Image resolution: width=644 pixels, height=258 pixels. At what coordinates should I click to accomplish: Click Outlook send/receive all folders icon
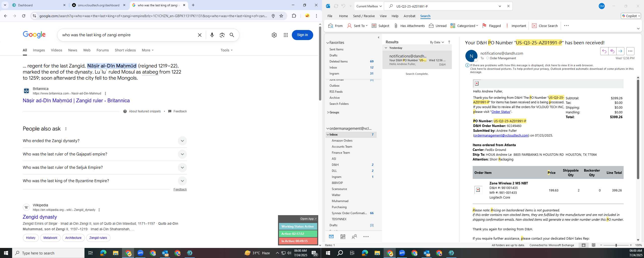click(336, 6)
